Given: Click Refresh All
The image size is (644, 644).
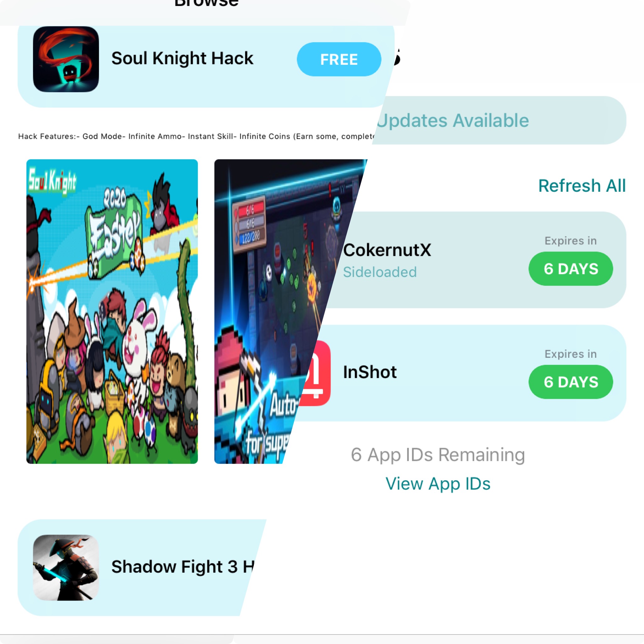Looking at the screenshot, I should [x=582, y=186].
